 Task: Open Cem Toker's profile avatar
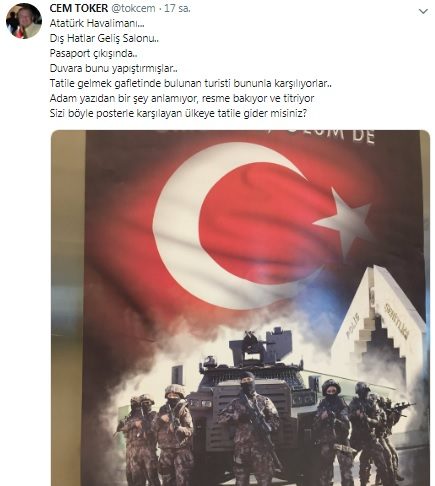[24, 21]
